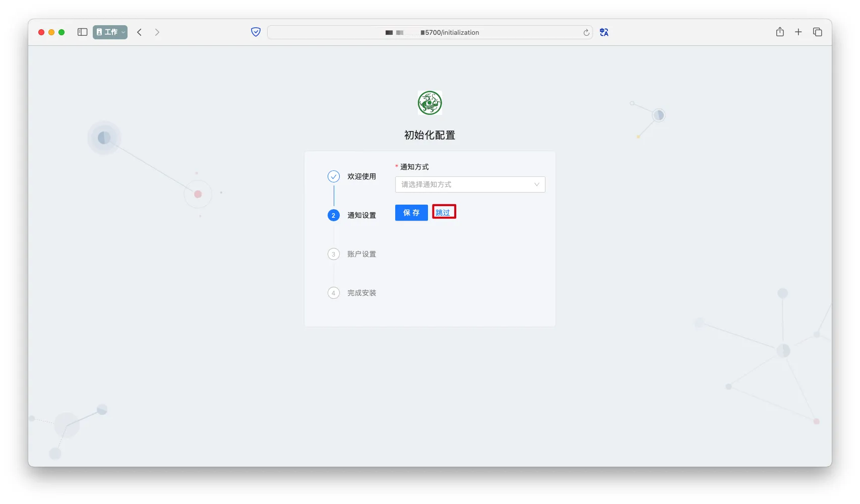This screenshot has width=860, height=504.
Task: Go forward with the toolbar arrow
Action: click(x=157, y=32)
